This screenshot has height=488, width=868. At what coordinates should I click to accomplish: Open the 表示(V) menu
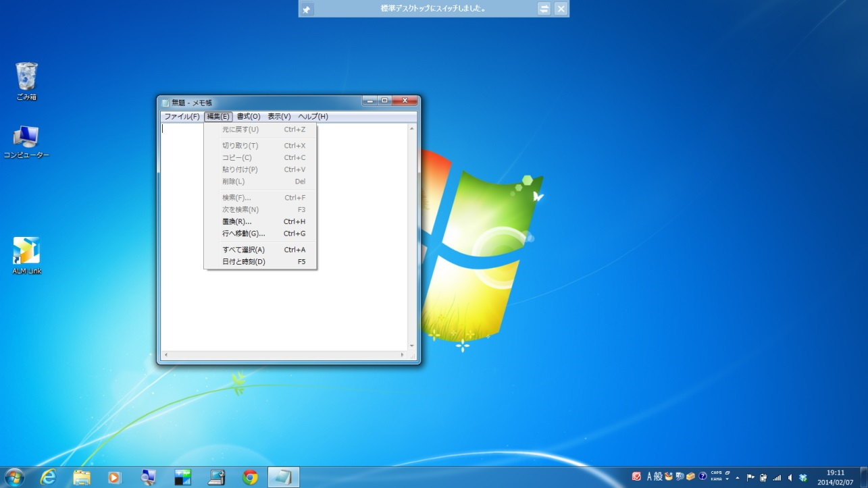[x=279, y=117]
